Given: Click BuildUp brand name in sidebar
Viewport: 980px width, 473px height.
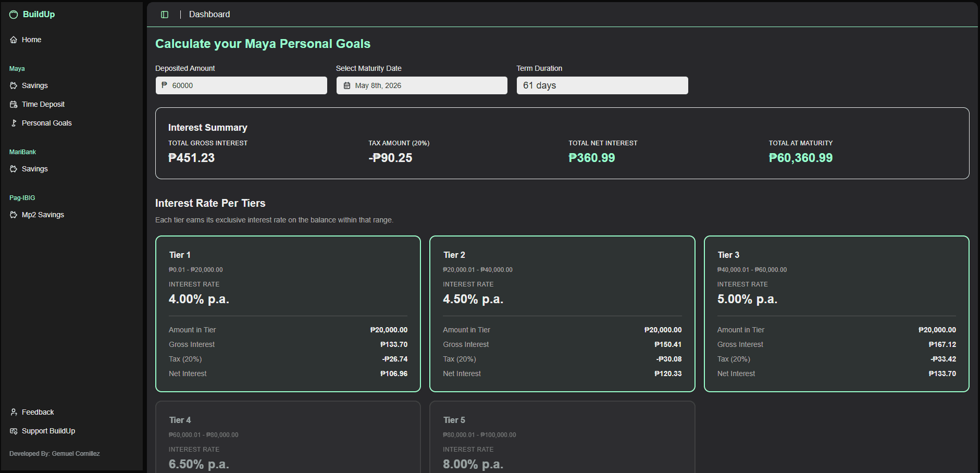Looking at the screenshot, I should click(x=39, y=15).
